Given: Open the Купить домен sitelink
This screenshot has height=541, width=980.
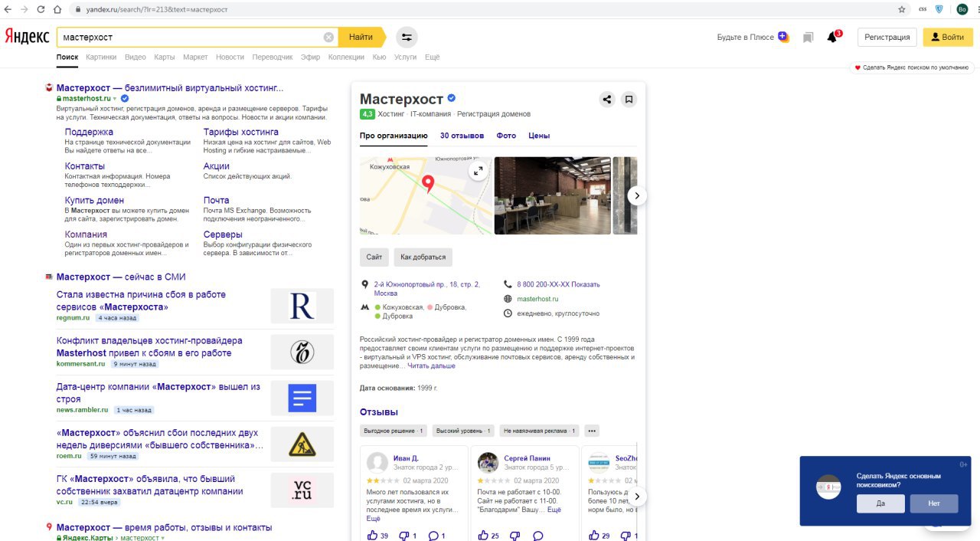Looking at the screenshot, I should (x=94, y=200).
